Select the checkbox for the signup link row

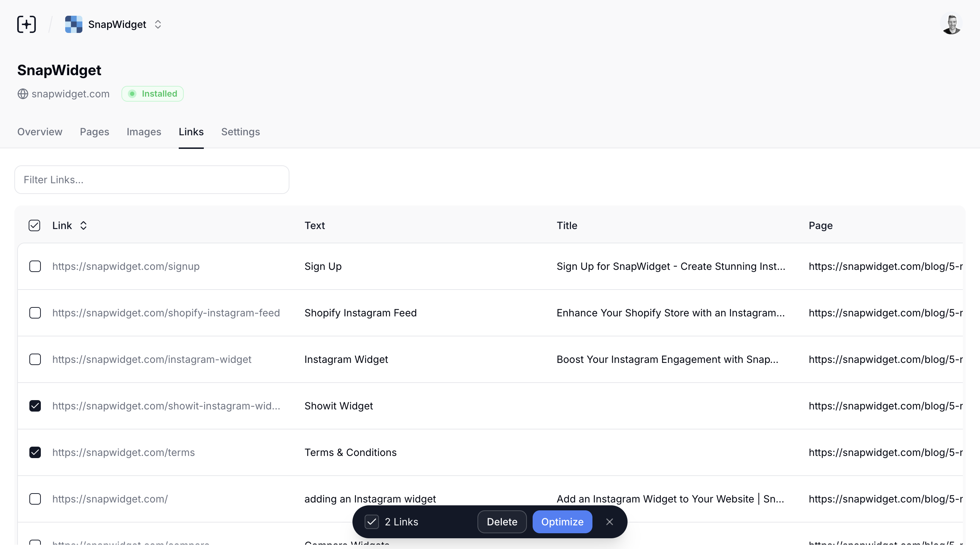click(35, 266)
